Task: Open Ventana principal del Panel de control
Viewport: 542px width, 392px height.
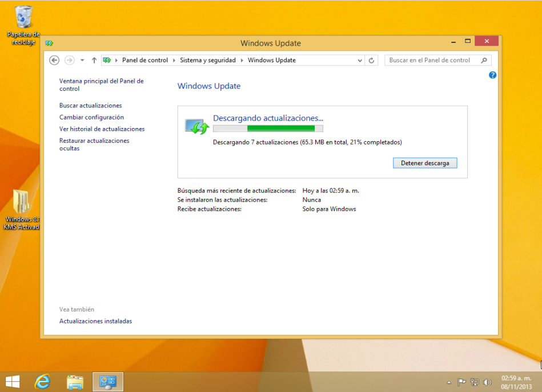Action: [101, 85]
